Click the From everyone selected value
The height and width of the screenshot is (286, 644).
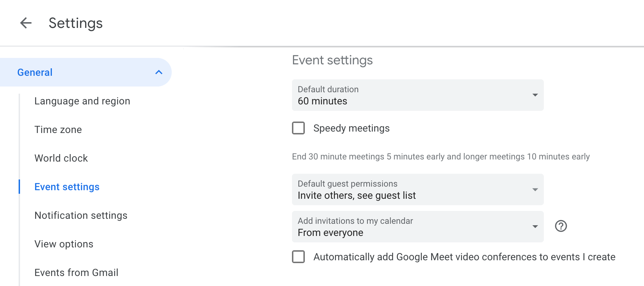pyautogui.click(x=330, y=233)
